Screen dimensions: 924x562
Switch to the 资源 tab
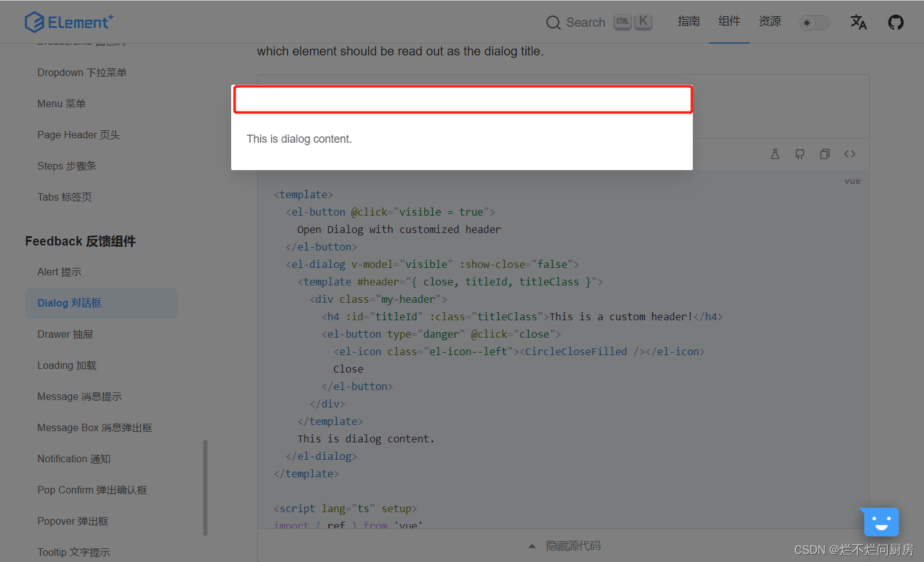pos(770,21)
